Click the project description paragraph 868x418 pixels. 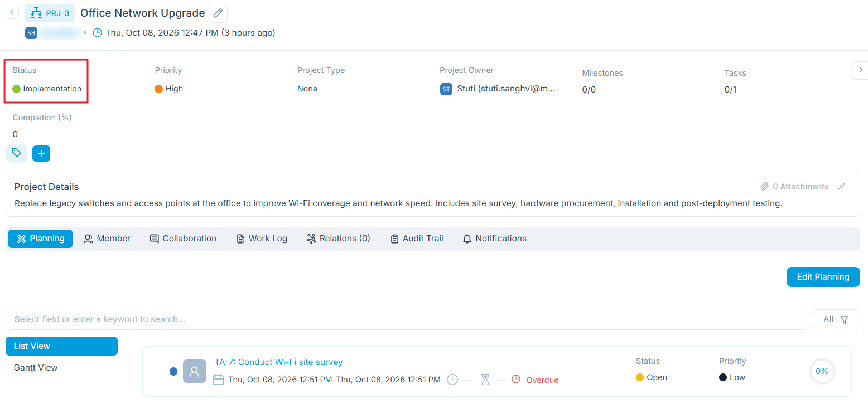click(x=398, y=203)
